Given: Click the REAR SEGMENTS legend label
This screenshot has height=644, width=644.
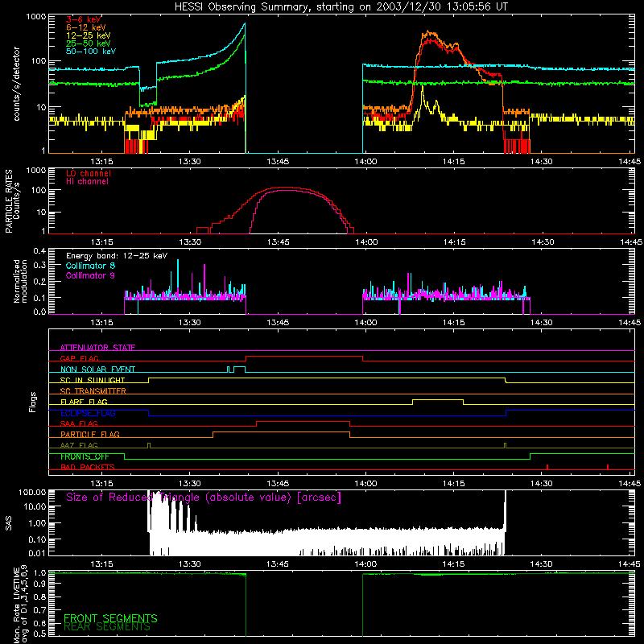Looking at the screenshot, I should (107, 627).
